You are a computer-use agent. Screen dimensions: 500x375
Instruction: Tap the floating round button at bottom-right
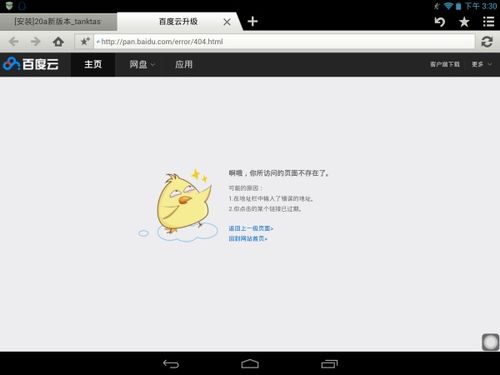pyautogui.click(x=490, y=342)
